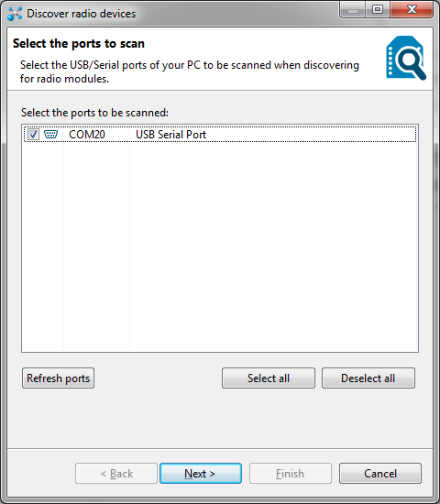
Task: Go to next step with Next button
Action: point(201,473)
